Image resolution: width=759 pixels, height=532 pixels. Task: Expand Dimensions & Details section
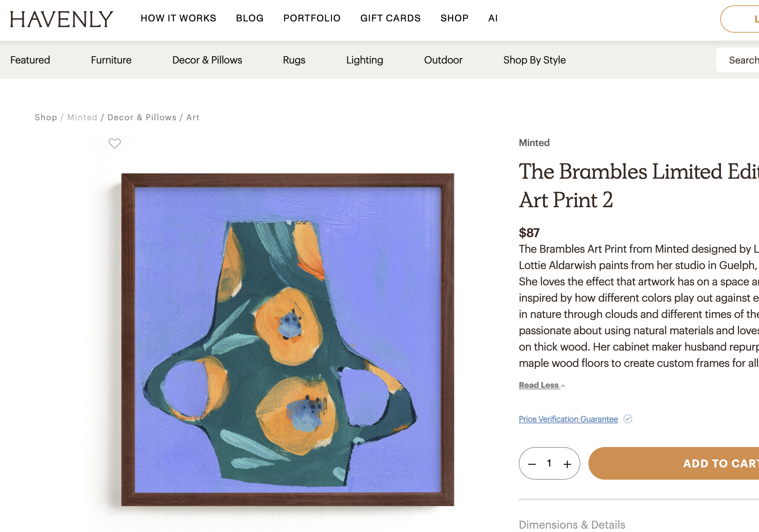(x=572, y=525)
